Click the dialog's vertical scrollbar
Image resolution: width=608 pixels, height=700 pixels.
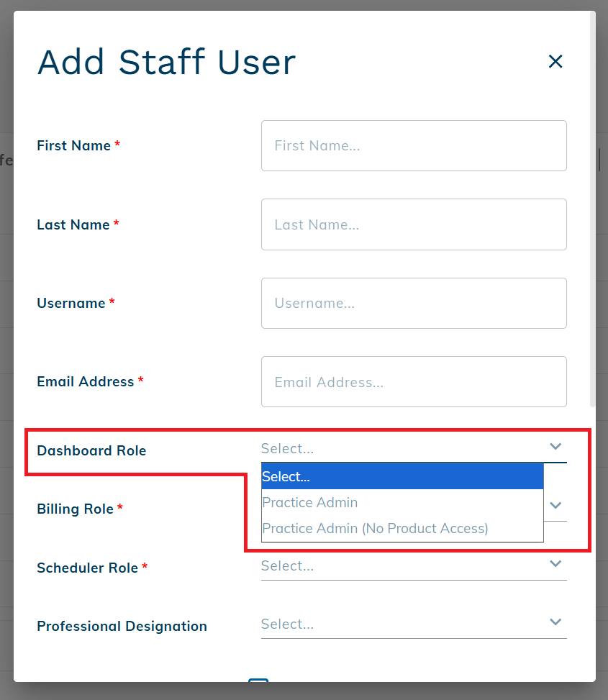pyautogui.click(x=592, y=216)
